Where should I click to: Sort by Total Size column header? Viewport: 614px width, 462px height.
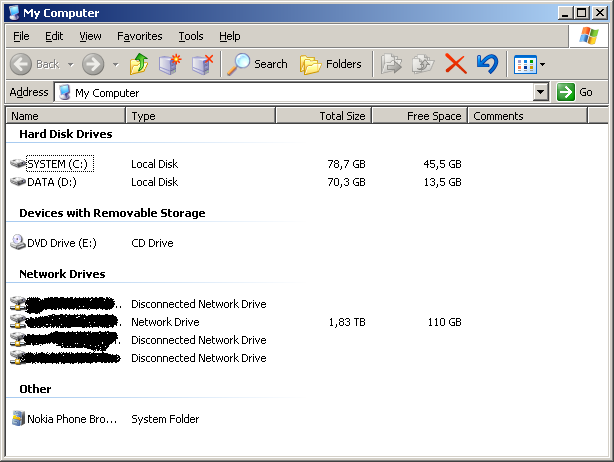click(x=323, y=116)
